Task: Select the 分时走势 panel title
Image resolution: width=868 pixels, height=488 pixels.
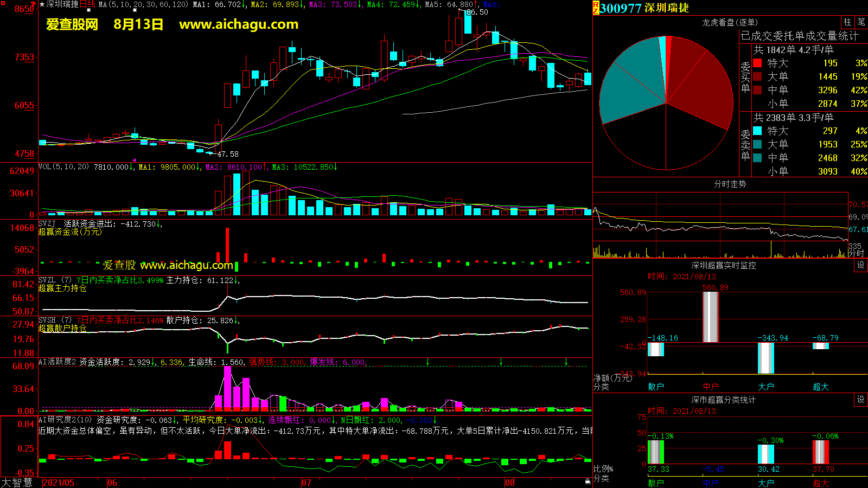Action: (x=730, y=184)
